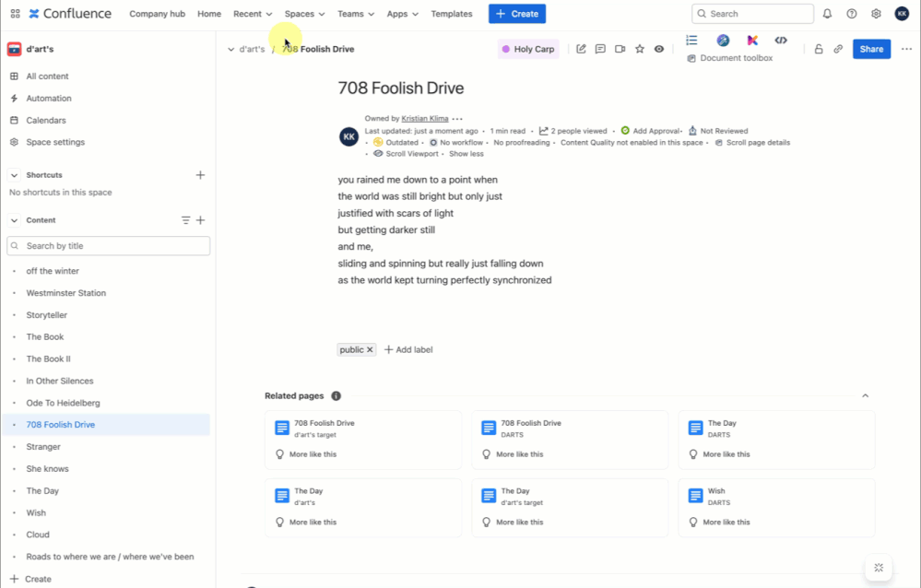Open the Kristian Klima owner link
The height and width of the screenshot is (588, 921).
425,118
